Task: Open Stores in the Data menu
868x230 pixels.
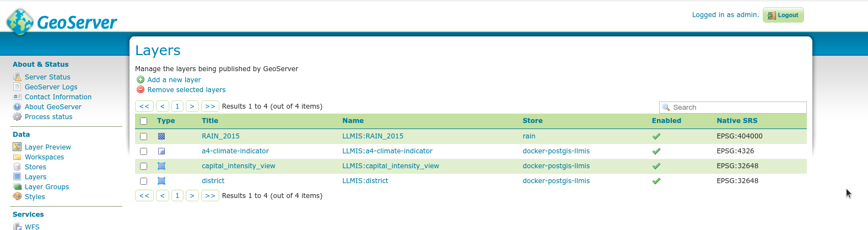Action: pyautogui.click(x=35, y=167)
